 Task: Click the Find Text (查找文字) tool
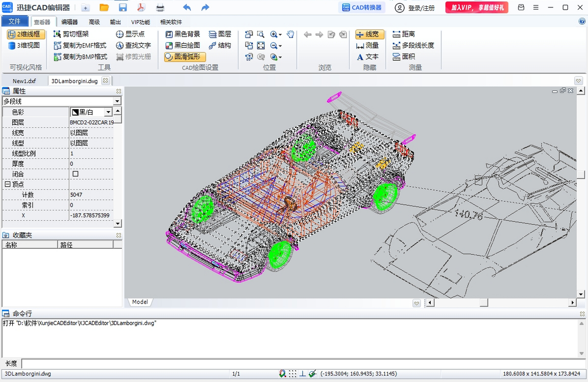[x=133, y=45]
